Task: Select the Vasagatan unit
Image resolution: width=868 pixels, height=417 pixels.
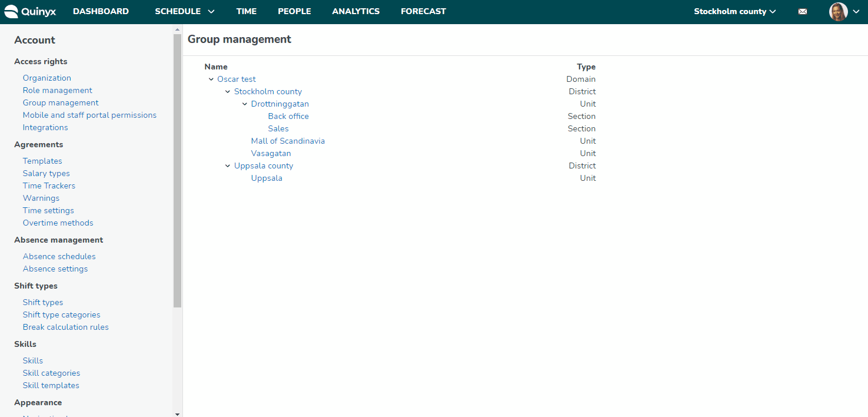Action: coord(271,153)
